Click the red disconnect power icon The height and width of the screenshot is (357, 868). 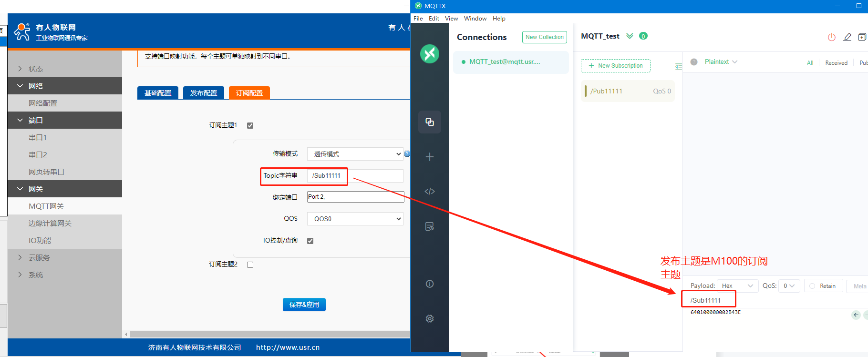(831, 37)
